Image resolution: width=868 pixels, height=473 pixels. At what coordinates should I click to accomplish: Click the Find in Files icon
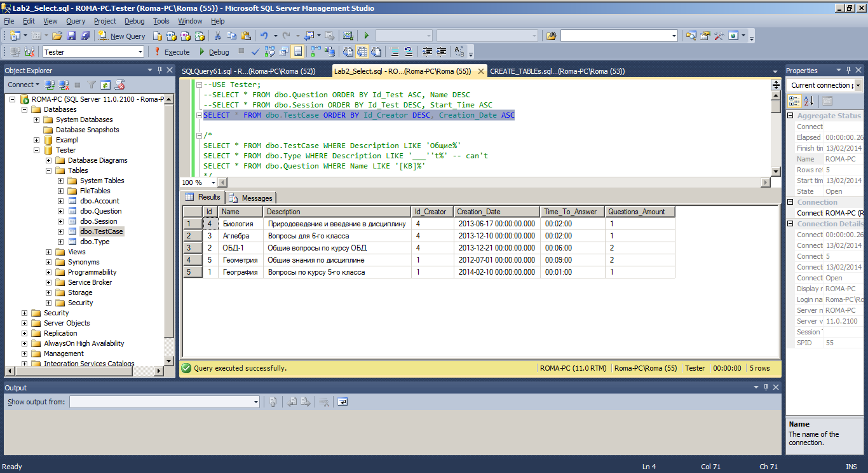click(x=551, y=36)
